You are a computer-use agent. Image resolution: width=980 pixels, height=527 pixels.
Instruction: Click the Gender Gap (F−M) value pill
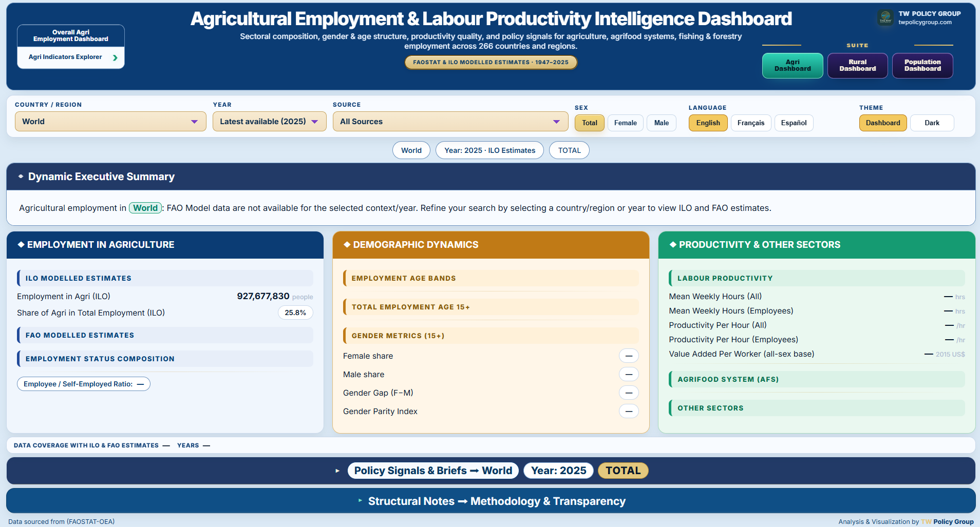[x=629, y=393]
